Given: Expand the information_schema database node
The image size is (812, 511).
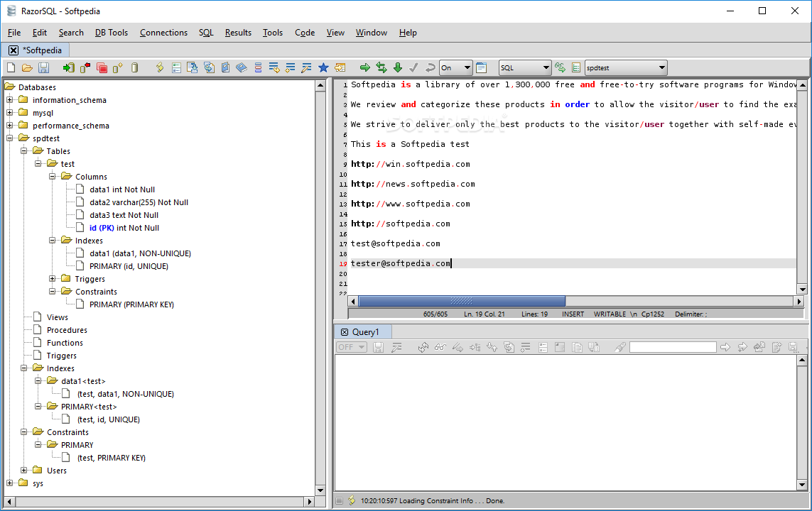Looking at the screenshot, I should tap(9, 100).
